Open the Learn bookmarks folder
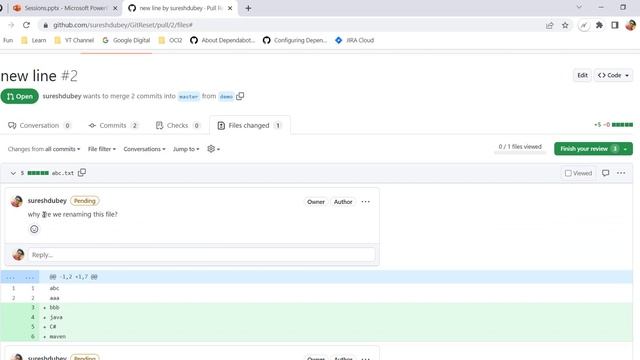 pos(33,40)
